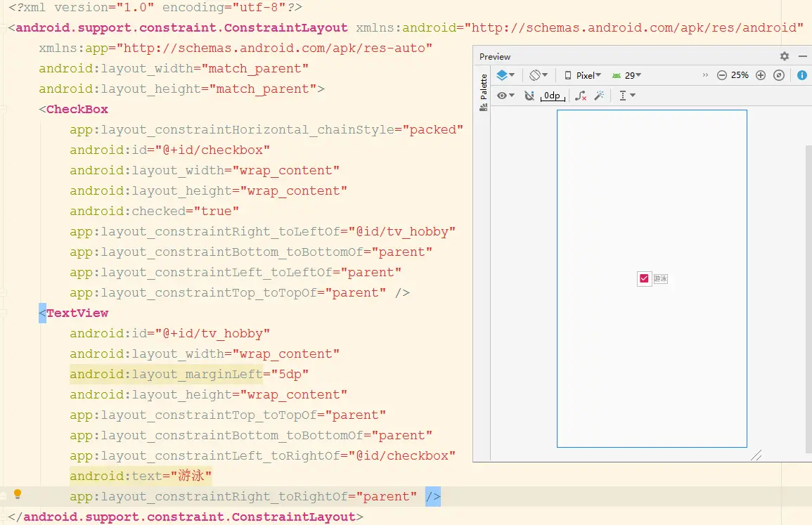
Task: Zoom the preview to fit the screen
Action: coord(779,75)
